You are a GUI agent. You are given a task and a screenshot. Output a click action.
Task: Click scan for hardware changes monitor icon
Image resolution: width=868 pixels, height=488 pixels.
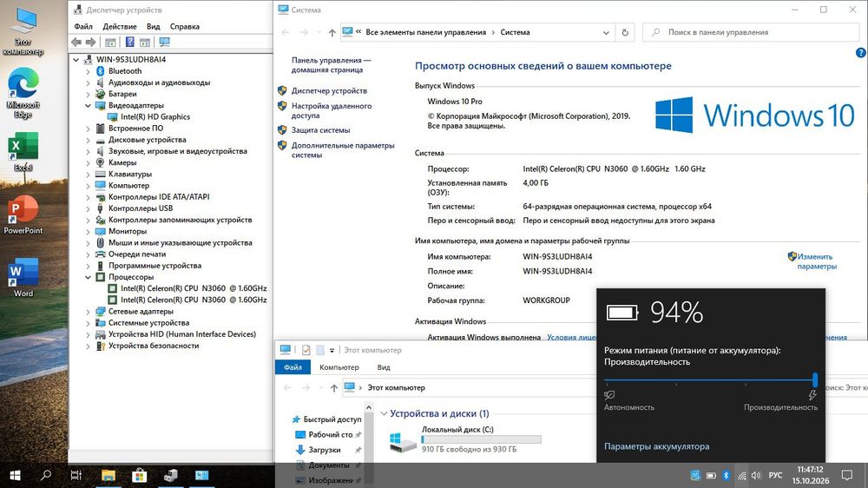[164, 42]
